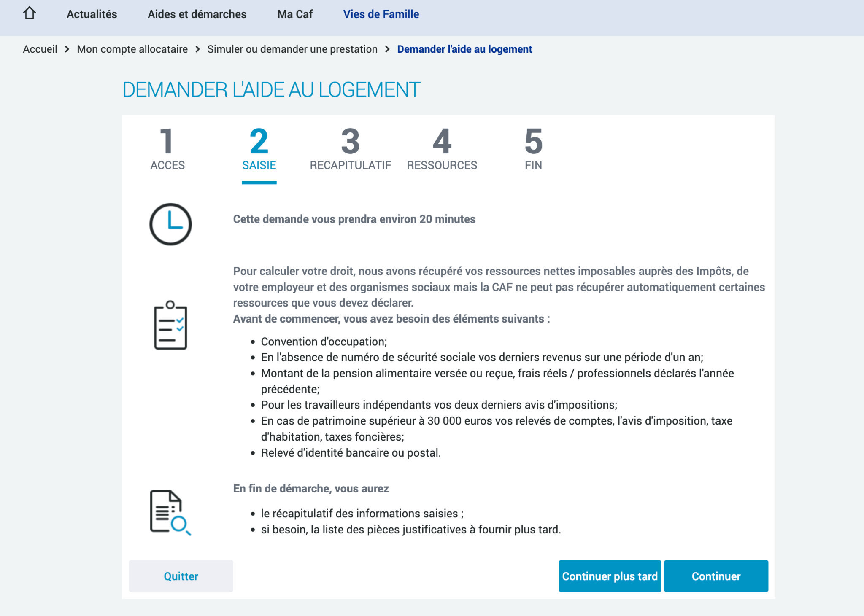Open Mon compte allocataire breadcrumb

click(x=132, y=49)
